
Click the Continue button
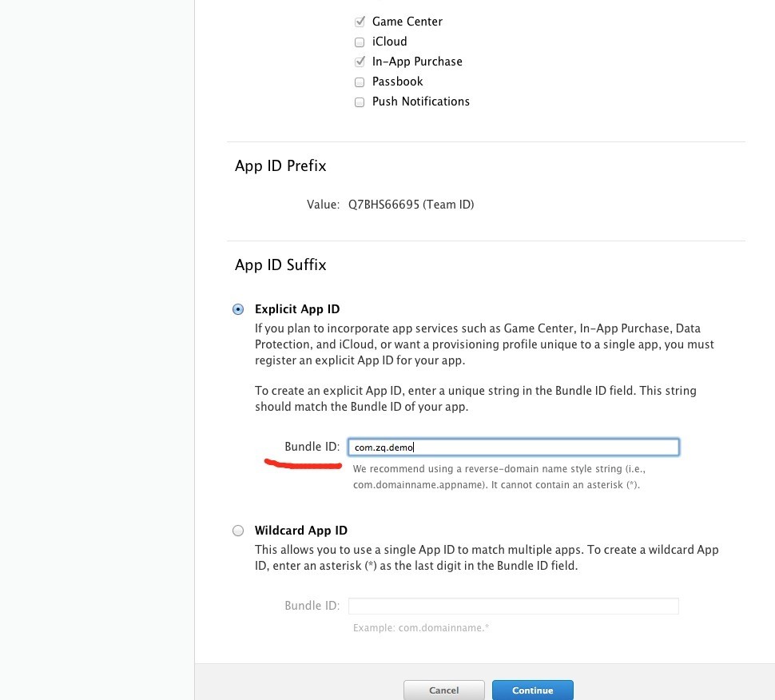click(x=533, y=690)
